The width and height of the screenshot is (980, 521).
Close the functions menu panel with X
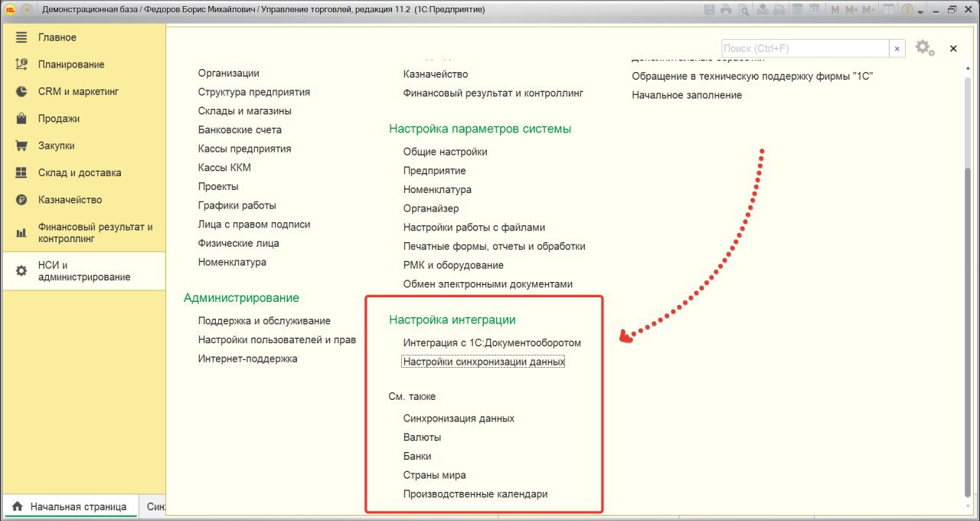[953, 48]
